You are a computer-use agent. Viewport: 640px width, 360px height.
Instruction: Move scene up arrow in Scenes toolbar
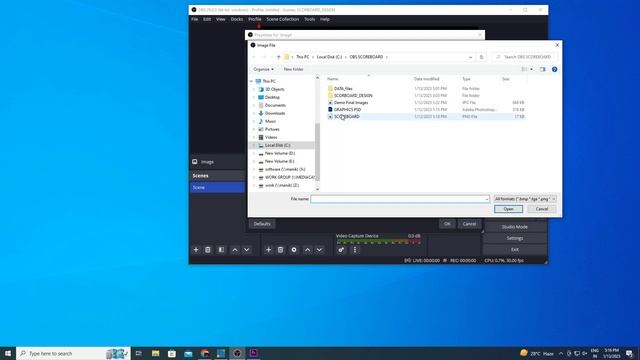tap(235, 250)
